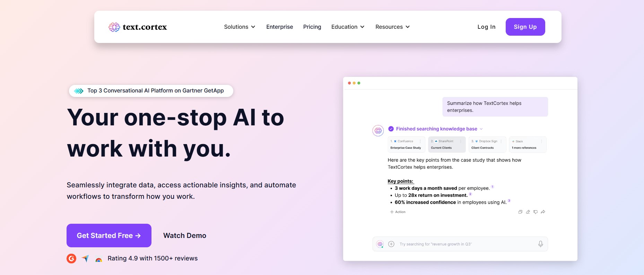Open the Dropbox Sign Client Contracts reference
The image size is (644, 275).
[487, 144]
